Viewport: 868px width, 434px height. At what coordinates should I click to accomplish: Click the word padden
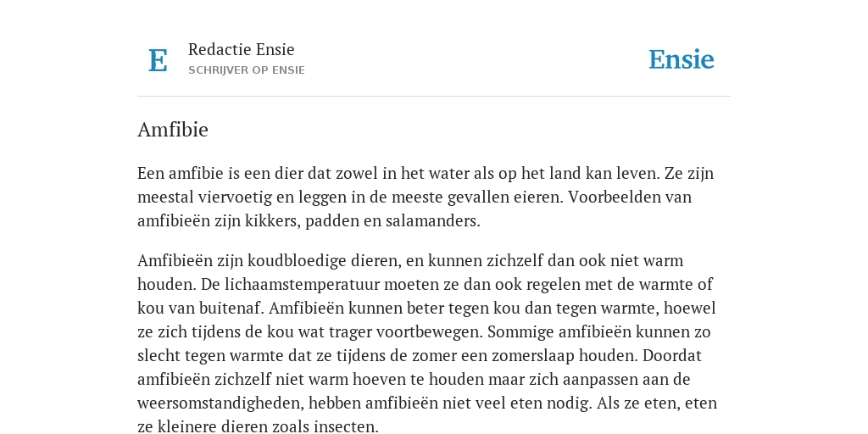(x=332, y=221)
